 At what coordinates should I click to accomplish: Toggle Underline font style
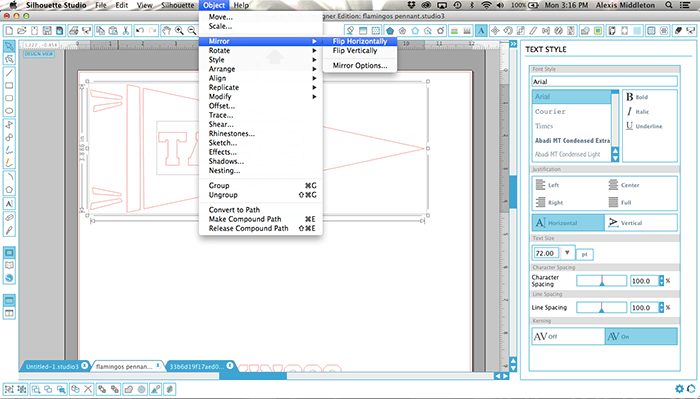644,126
